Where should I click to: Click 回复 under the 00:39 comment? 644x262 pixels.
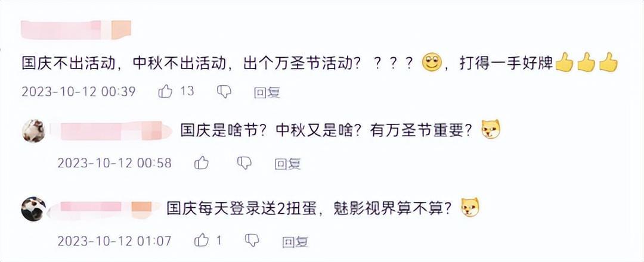point(267,92)
